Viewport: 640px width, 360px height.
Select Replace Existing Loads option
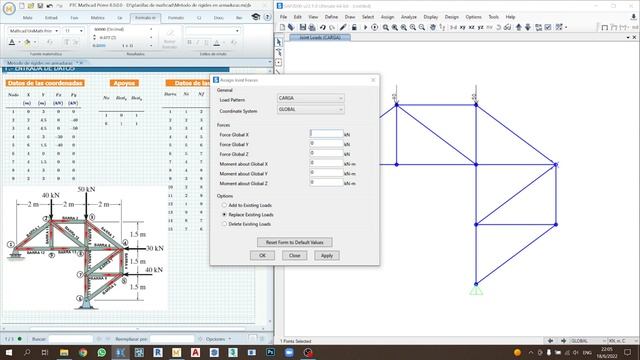(x=224, y=214)
